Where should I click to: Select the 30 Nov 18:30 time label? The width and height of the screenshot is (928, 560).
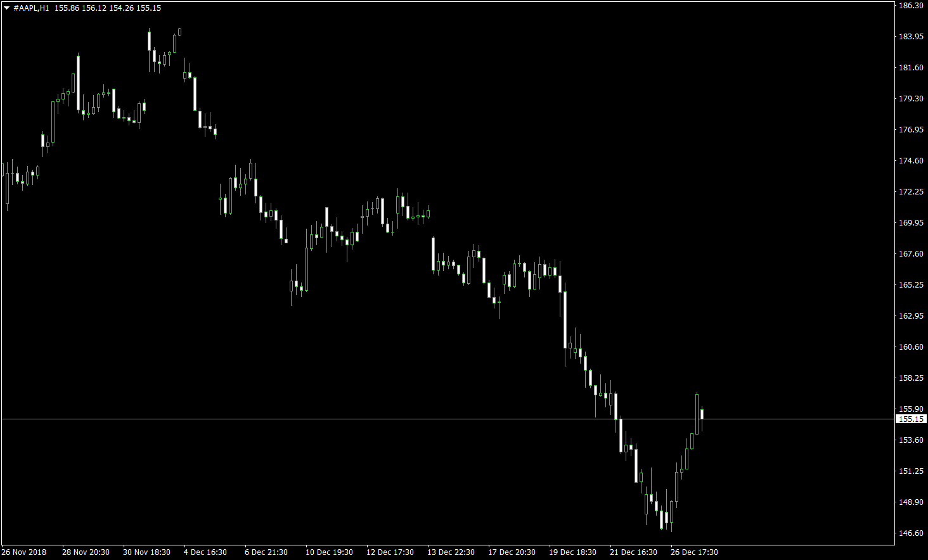click(146, 552)
